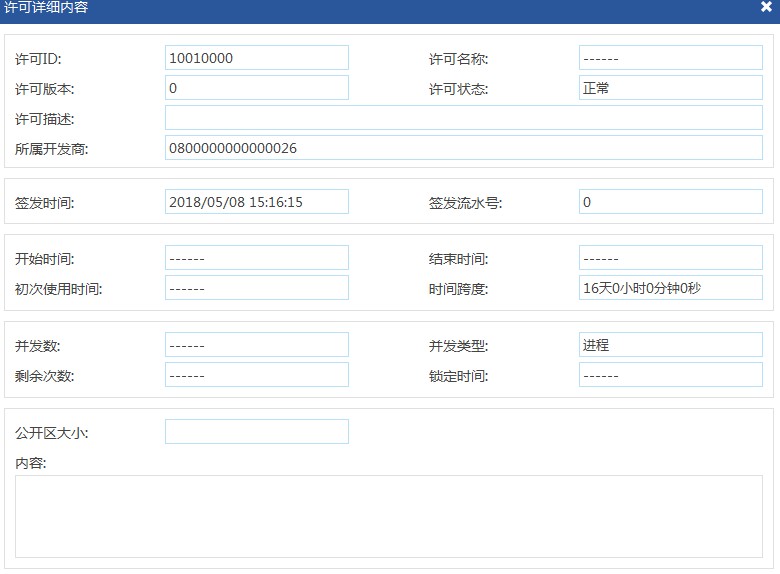Click the 锁定时间 field
The height and width of the screenshot is (574, 780).
pyautogui.click(x=670, y=375)
